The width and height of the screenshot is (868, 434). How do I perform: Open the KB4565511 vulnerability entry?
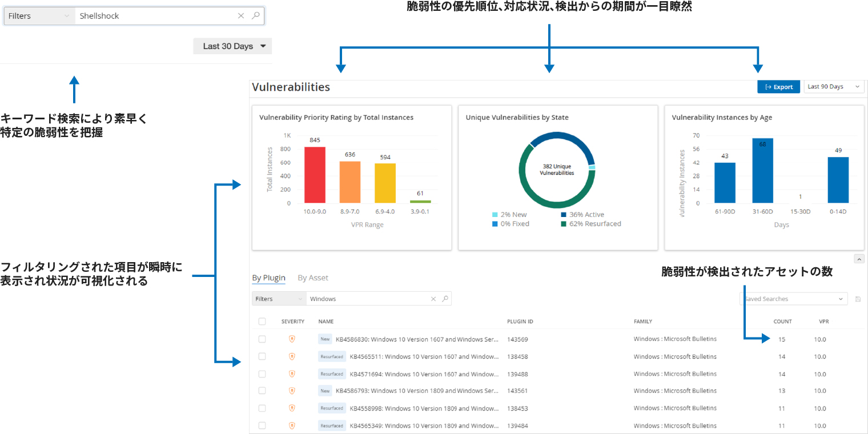[424, 356]
